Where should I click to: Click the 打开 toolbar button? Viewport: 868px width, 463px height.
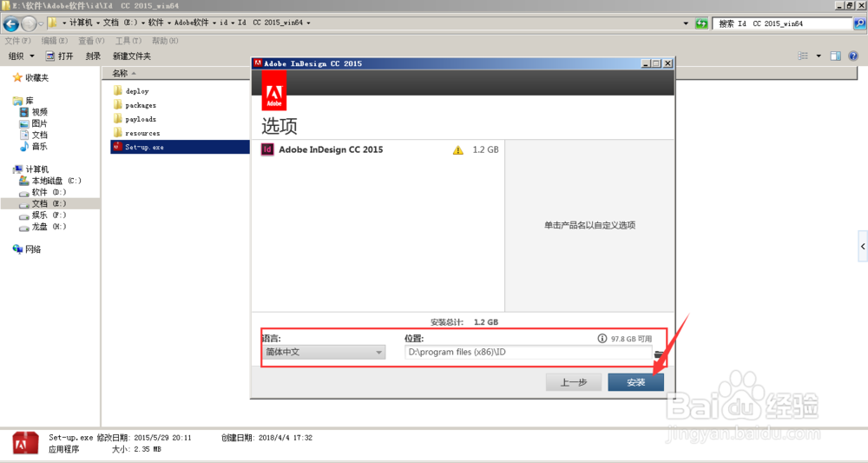[59, 56]
